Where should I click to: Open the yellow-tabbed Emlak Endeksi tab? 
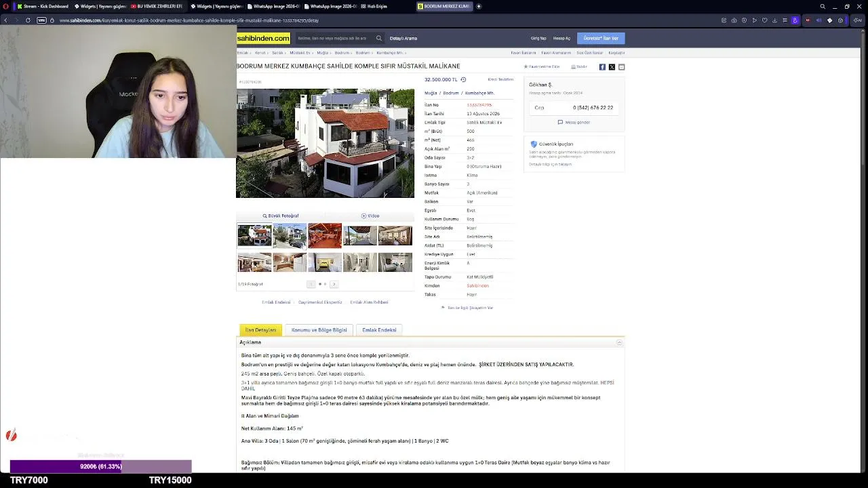click(379, 330)
